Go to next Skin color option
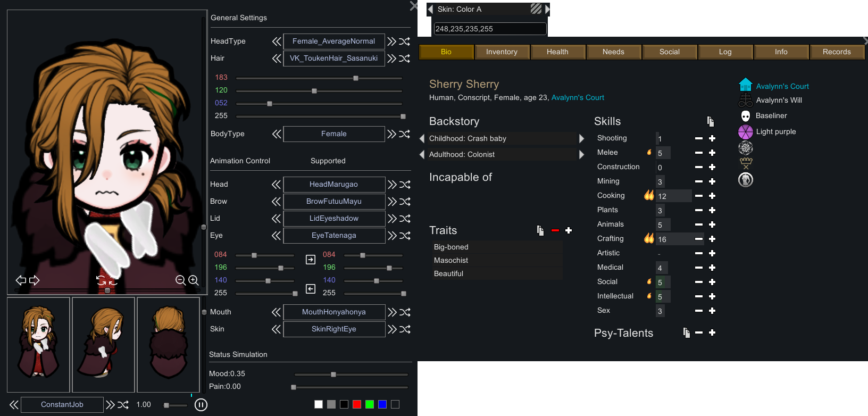868x416 pixels. point(547,9)
